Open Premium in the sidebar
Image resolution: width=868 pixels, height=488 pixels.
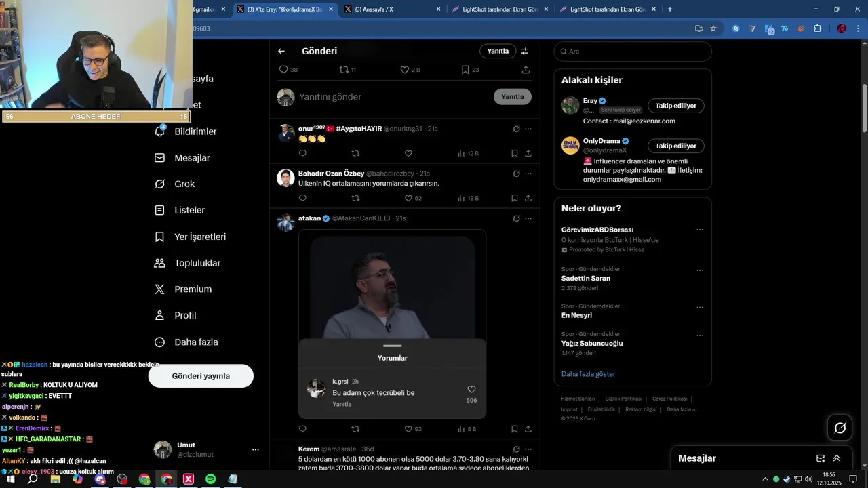(183, 289)
